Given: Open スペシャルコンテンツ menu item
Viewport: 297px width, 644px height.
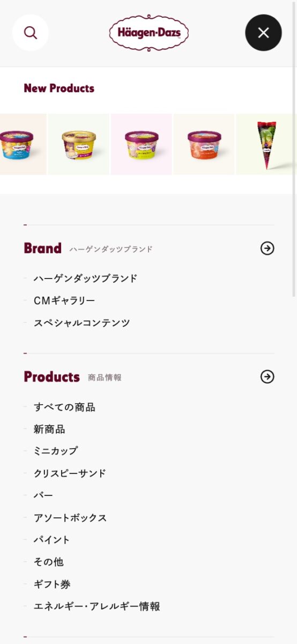Looking at the screenshot, I should (82, 323).
